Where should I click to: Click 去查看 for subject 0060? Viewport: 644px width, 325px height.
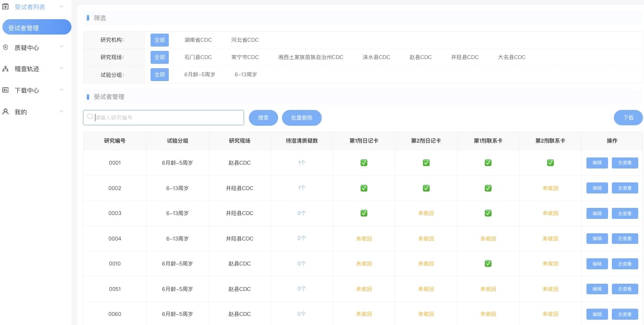[x=625, y=314]
